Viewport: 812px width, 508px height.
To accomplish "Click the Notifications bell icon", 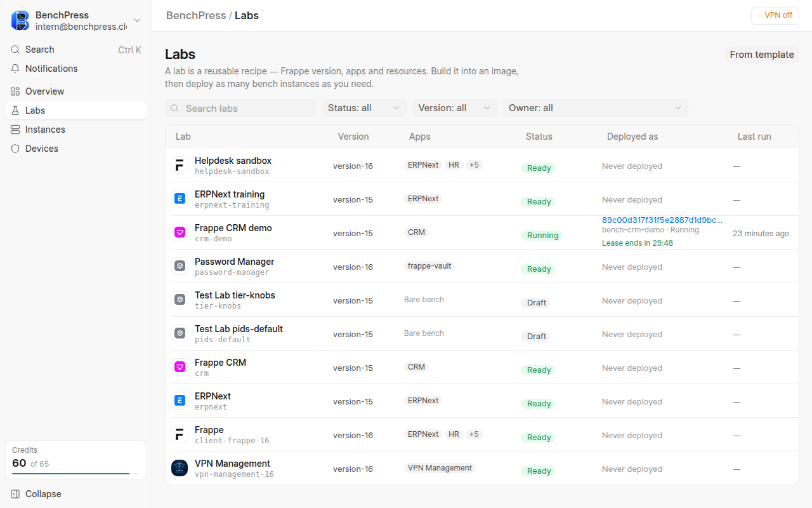I will (x=15, y=69).
